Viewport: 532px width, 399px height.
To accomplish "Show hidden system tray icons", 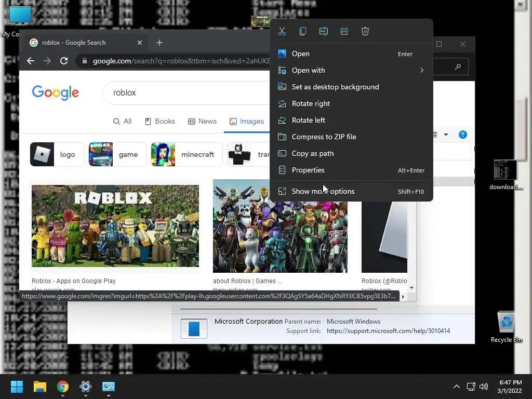I will point(457,387).
